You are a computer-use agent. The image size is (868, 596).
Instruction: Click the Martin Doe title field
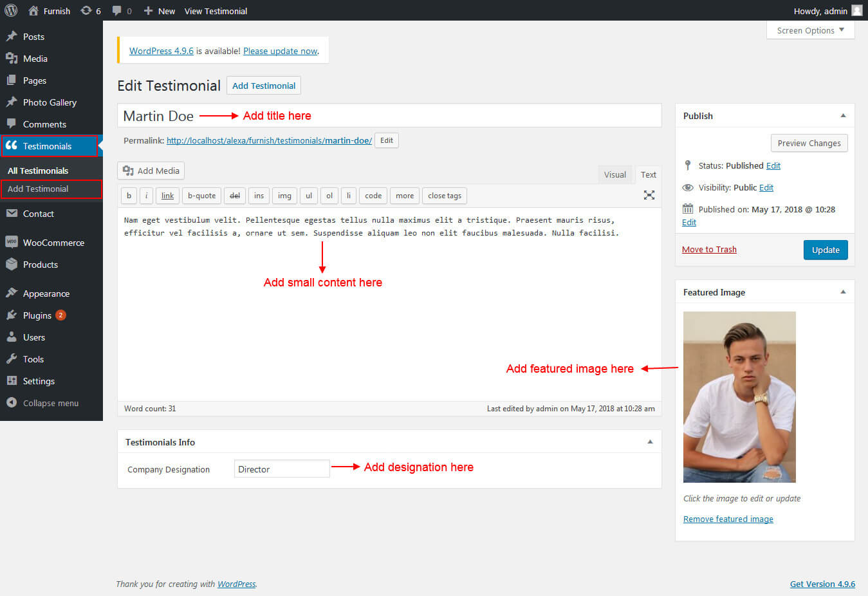click(389, 116)
